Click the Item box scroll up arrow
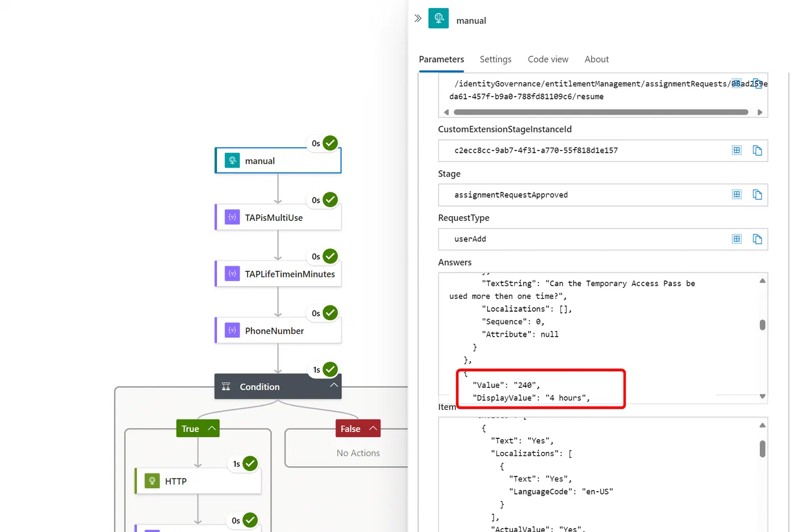Image resolution: width=795 pixels, height=532 pixels. pos(763,425)
